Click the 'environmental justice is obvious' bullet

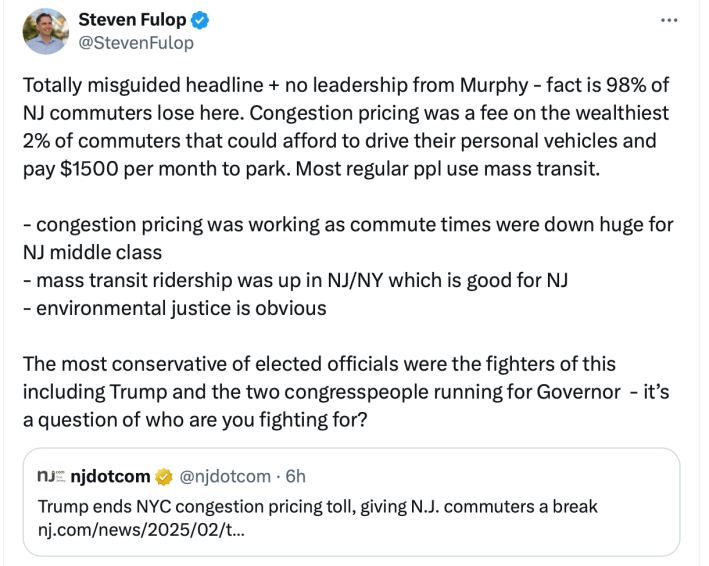click(x=175, y=309)
